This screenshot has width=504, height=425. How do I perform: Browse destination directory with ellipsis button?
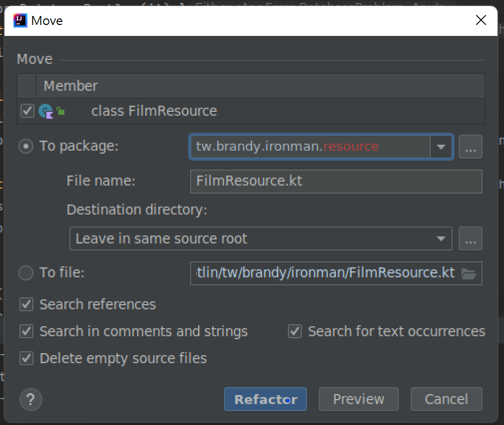[x=470, y=238]
